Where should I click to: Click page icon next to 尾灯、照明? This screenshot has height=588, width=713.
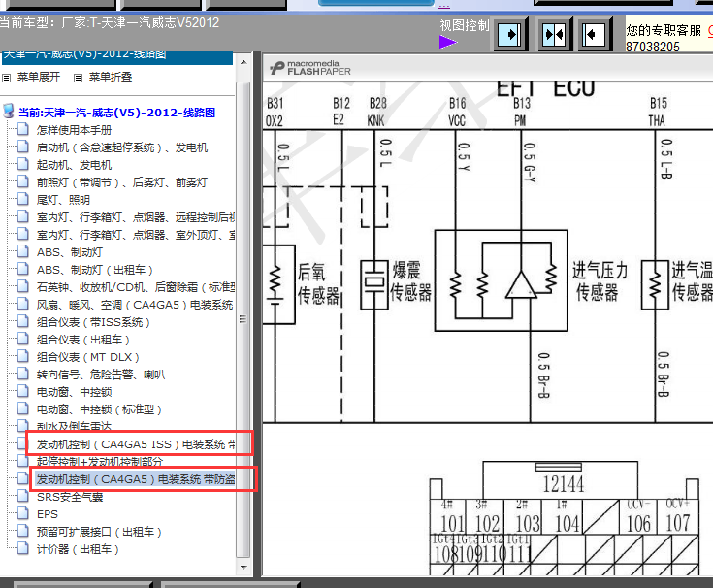coord(23,199)
